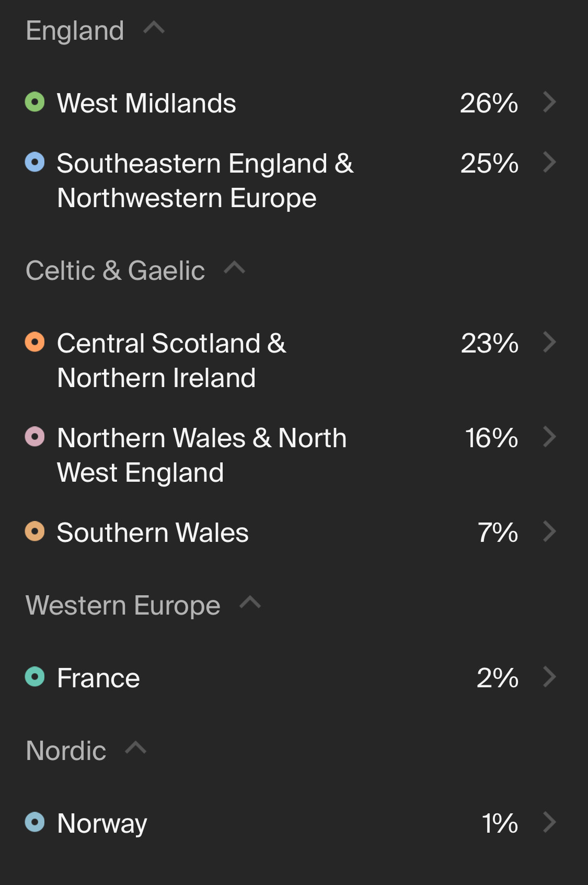Collapse the Western Europe section chevron
588x885 pixels.
coord(250,603)
